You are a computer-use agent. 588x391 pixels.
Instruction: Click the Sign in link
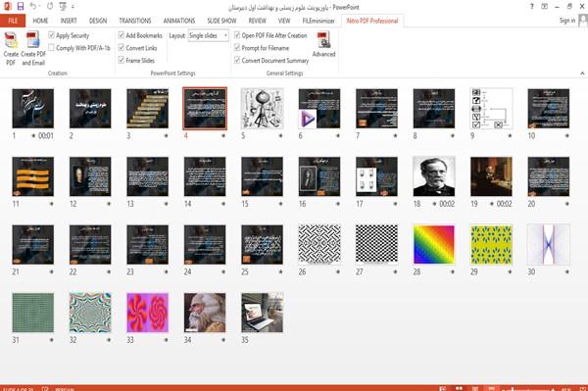pos(567,21)
